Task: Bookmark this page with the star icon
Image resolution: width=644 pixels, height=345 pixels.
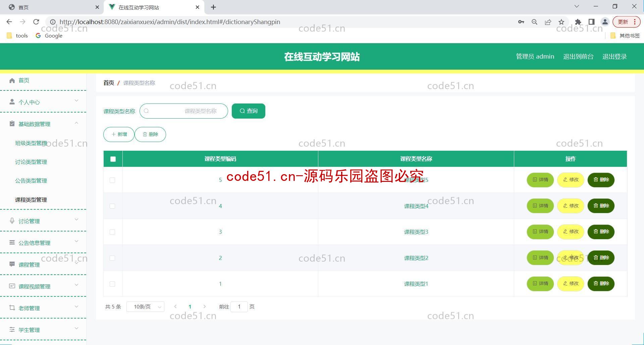Action: point(561,22)
